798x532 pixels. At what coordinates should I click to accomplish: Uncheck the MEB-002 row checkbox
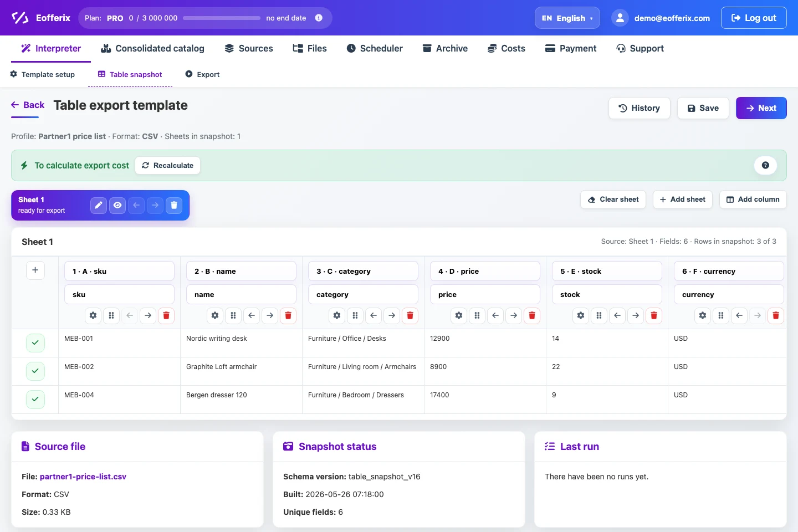tap(35, 371)
